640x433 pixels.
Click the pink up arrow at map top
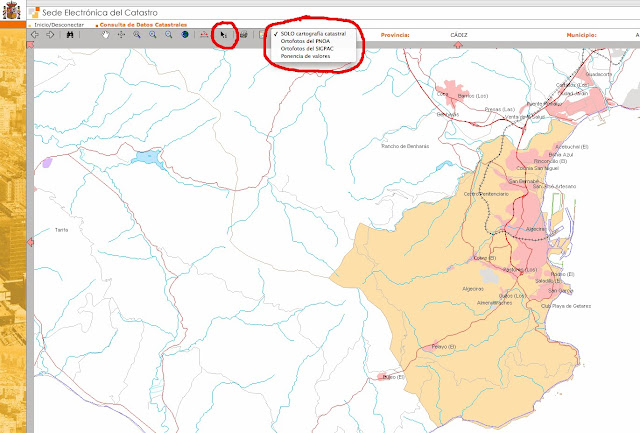pos(458,45)
